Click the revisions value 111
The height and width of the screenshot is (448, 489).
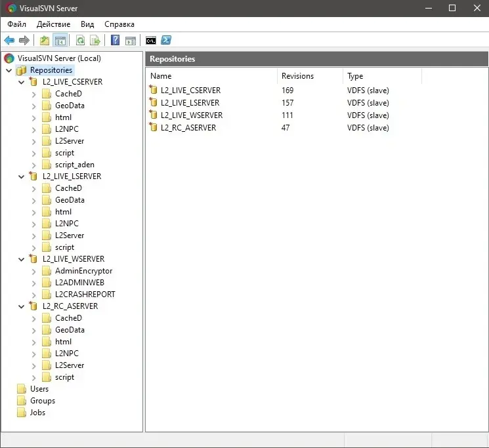tap(287, 115)
